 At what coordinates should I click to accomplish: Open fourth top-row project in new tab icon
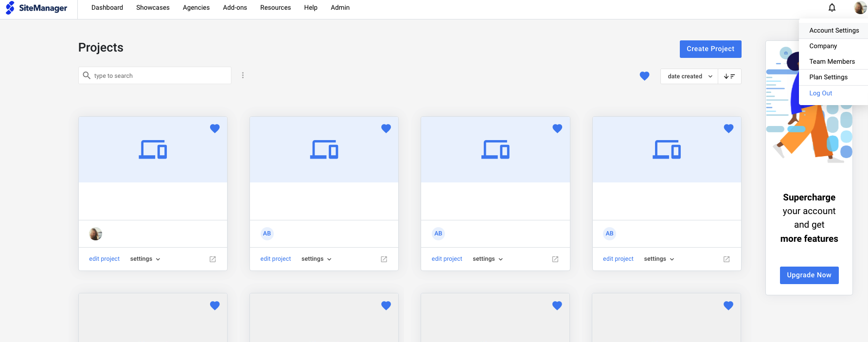click(726, 259)
